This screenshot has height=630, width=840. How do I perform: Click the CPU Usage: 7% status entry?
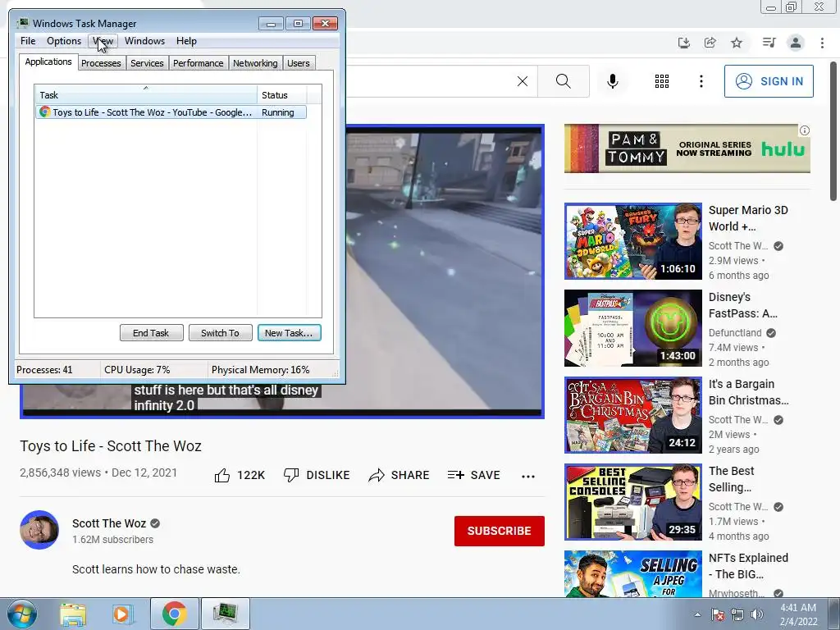137,370
